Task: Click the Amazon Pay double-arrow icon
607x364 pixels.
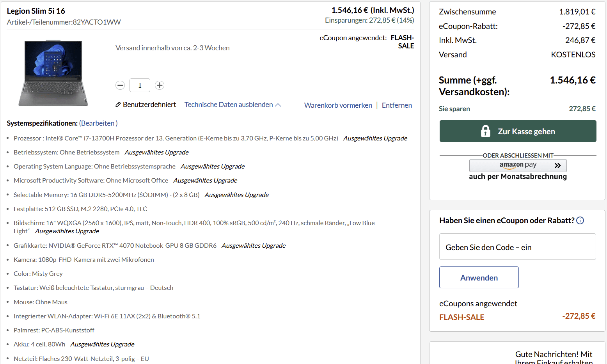Action: 557,165
